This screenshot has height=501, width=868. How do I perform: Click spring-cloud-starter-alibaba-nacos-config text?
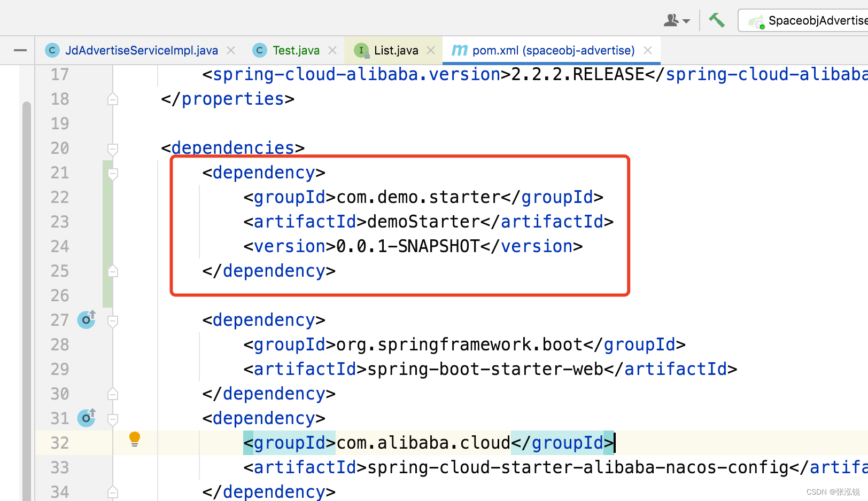(578, 467)
